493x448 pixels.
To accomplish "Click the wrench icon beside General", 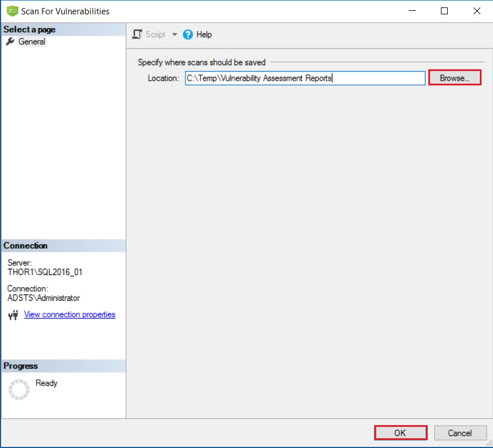I will tap(10, 41).
